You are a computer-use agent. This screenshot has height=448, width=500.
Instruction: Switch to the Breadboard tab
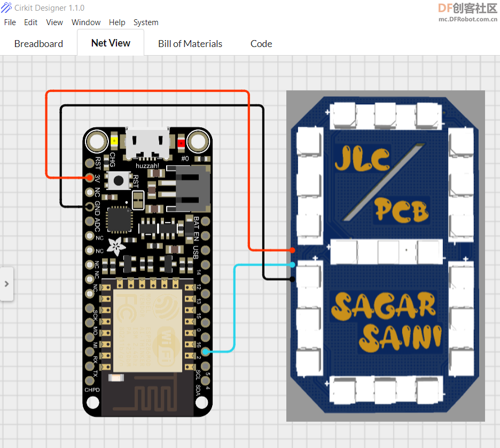pyautogui.click(x=38, y=44)
